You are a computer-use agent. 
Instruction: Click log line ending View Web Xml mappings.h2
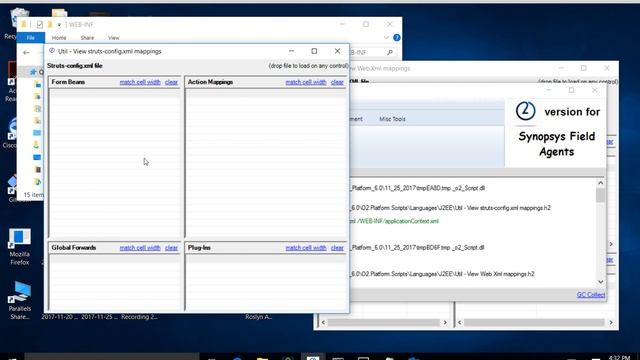pyautogui.click(x=442, y=274)
